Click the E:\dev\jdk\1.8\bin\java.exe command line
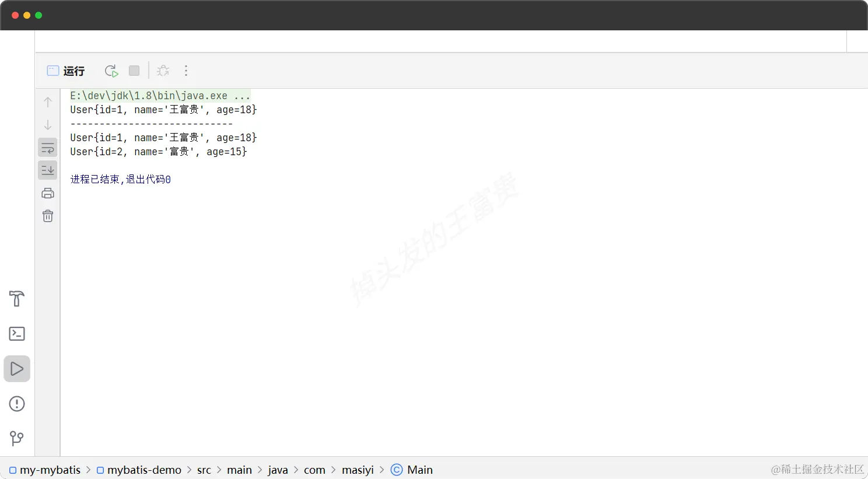 tap(160, 96)
